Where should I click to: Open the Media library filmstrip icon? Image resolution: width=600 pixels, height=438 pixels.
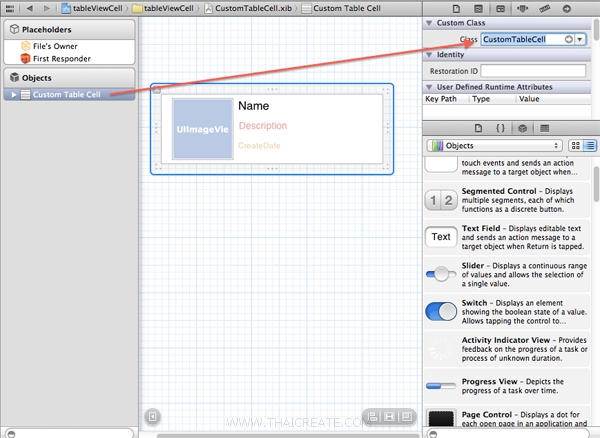[545, 128]
